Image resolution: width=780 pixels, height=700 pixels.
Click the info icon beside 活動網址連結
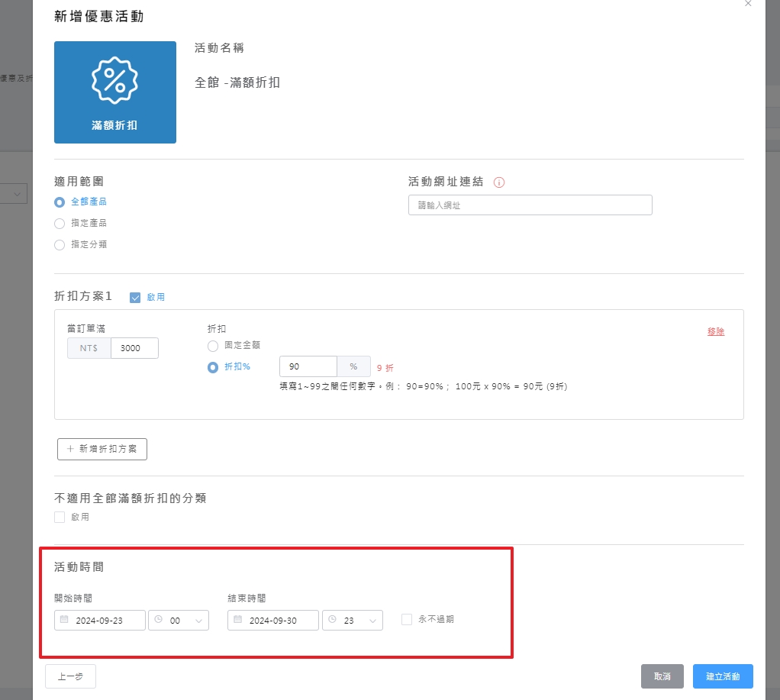tap(500, 182)
